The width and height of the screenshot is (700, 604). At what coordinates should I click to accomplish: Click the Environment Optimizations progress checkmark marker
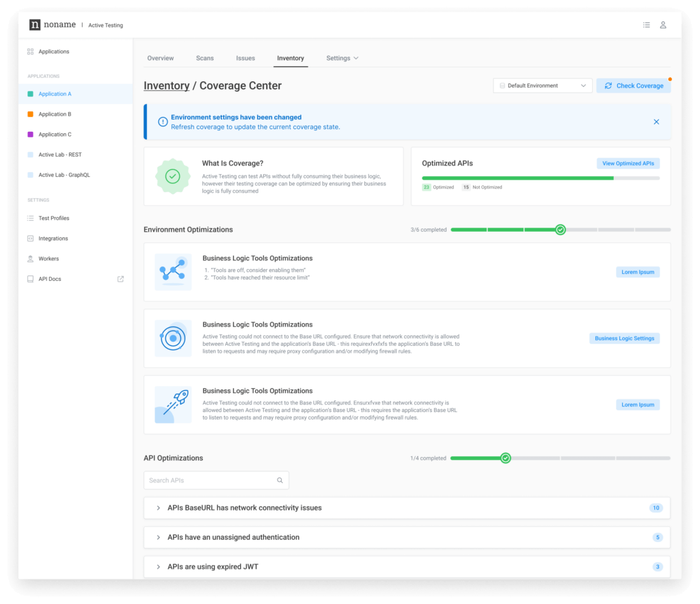tap(560, 230)
